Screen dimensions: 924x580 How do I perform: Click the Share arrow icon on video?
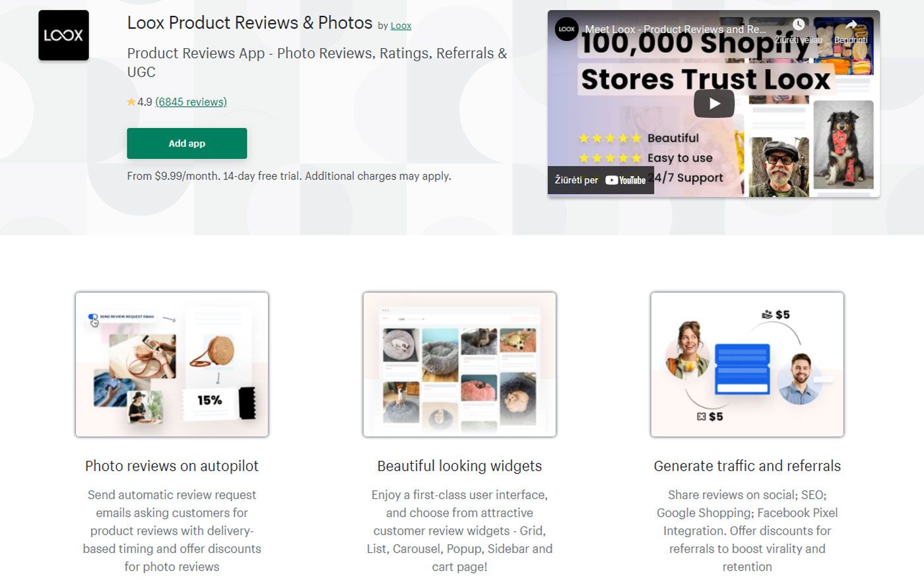tap(851, 25)
